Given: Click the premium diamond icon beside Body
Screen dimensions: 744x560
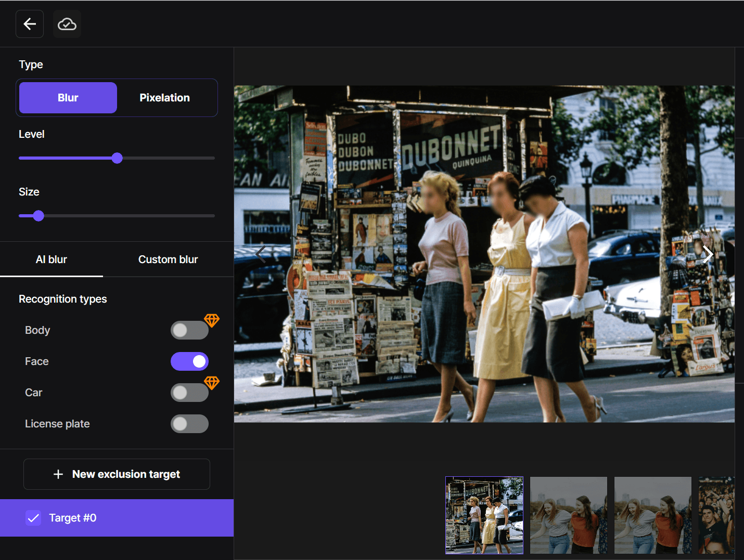Looking at the screenshot, I should tap(211, 320).
